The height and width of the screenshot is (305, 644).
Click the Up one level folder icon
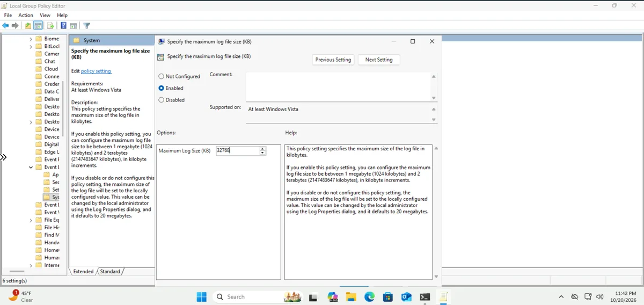28,25
